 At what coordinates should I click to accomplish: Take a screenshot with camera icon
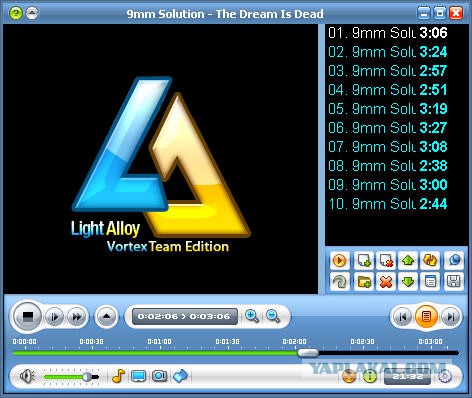click(159, 376)
